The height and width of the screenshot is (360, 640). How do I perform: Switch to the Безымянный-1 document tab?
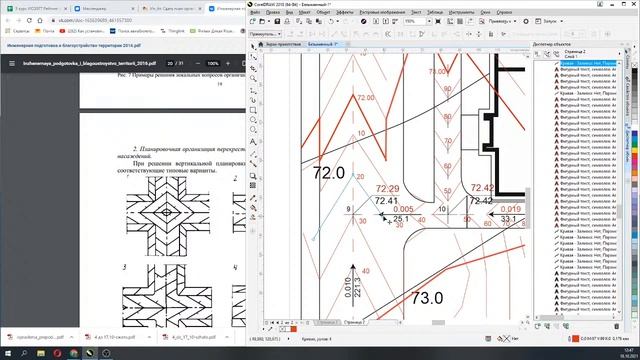(x=323, y=44)
